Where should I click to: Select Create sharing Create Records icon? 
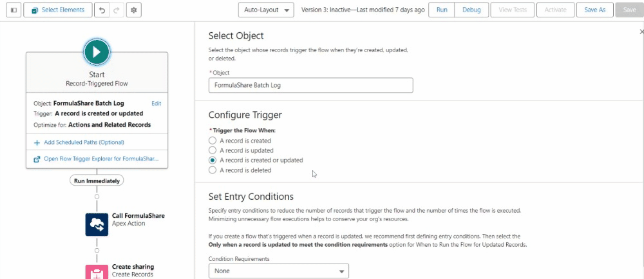(97, 272)
